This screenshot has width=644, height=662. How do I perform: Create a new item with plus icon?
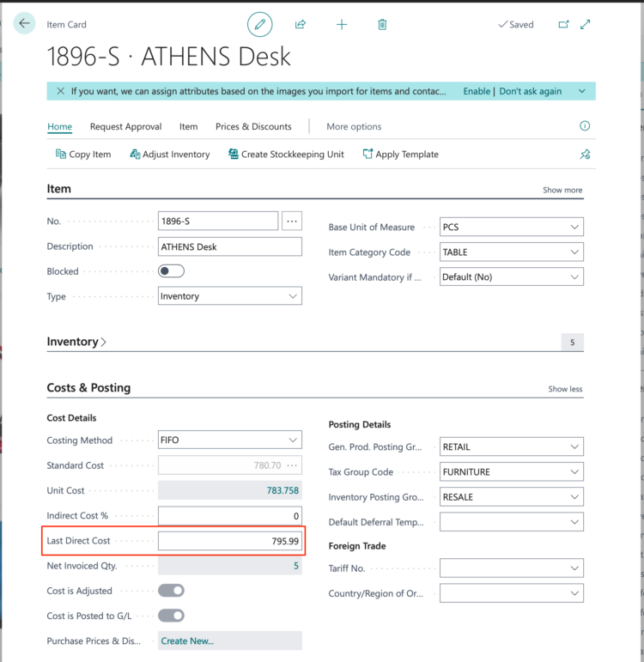click(x=342, y=25)
